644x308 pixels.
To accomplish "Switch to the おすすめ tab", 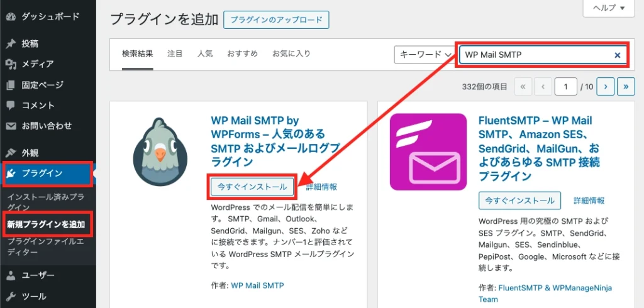I will click(242, 54).
